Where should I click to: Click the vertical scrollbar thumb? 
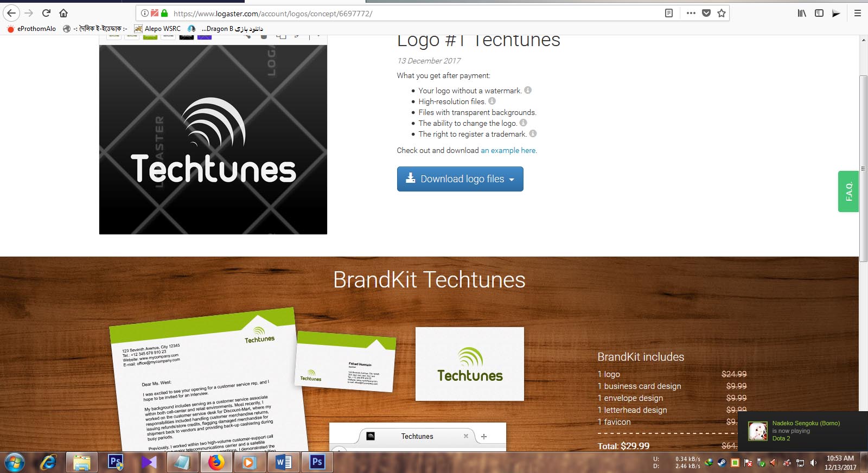click(x=863, y=168)
